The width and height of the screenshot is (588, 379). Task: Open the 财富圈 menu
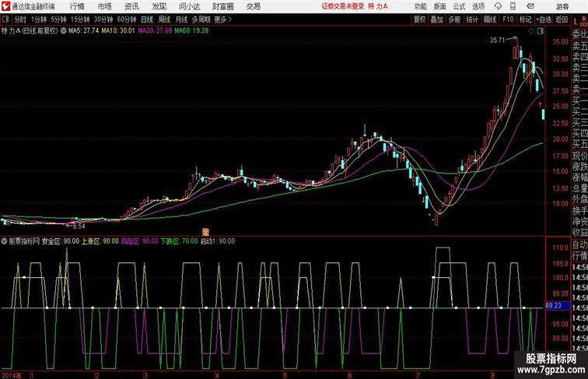click(x=222, y=6)
